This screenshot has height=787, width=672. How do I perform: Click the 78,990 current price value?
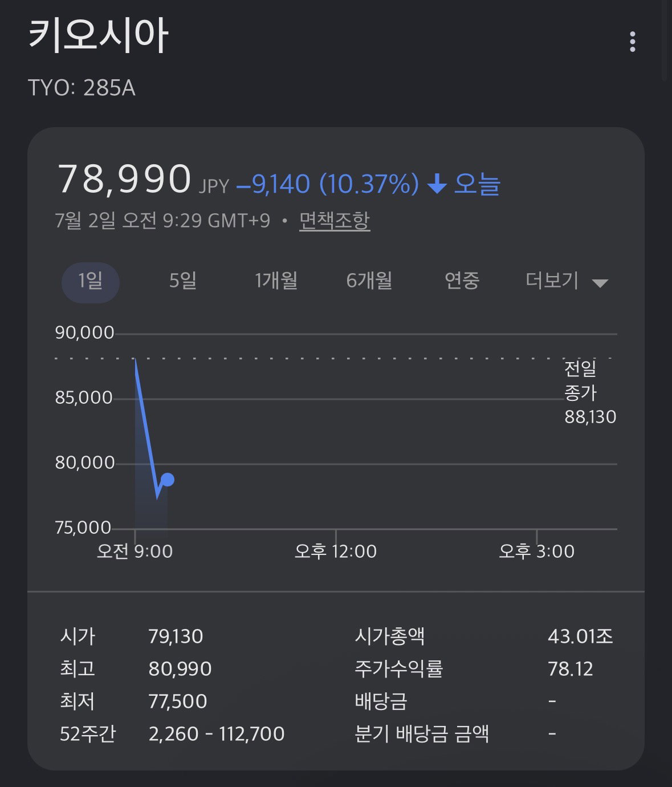(124, 180)
